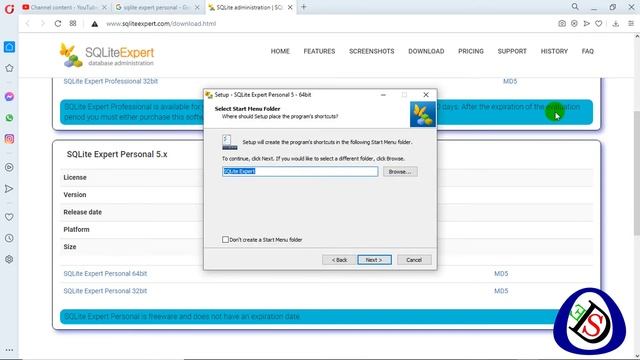This screenshot has width=640, height=360.
Task: Click the ad blocker shield icon
Action: pyautogui.click(x=574, y=24)
